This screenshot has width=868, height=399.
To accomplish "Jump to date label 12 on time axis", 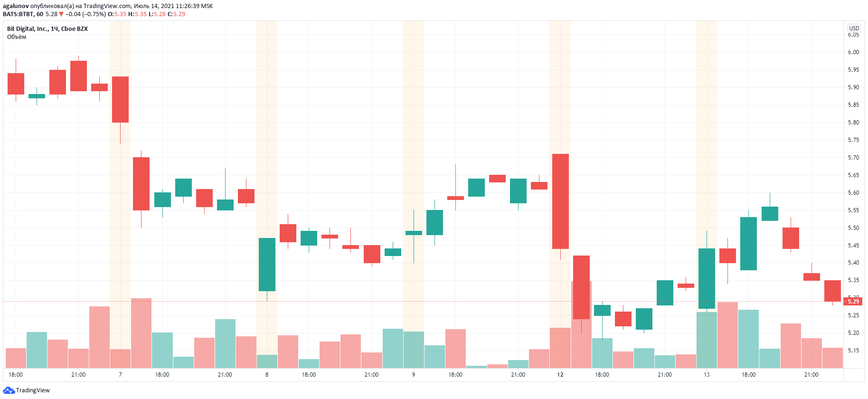I will pyautogui.click(x=560, y=375).
